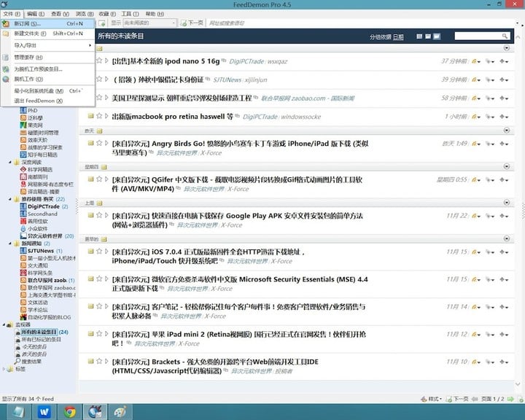Viewport: 525px width, 420px height.
Task: Click the 下一页 button in status bar
Action: pos(458,399)
